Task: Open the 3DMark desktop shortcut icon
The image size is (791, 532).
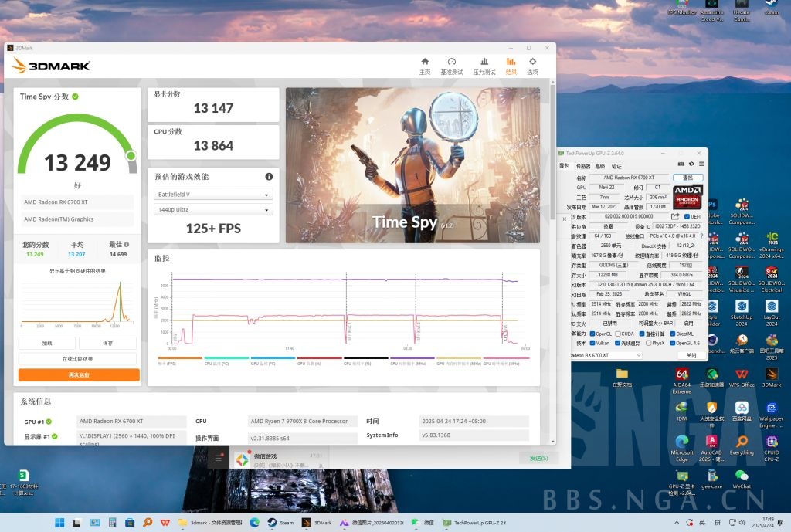Action: 772,378
